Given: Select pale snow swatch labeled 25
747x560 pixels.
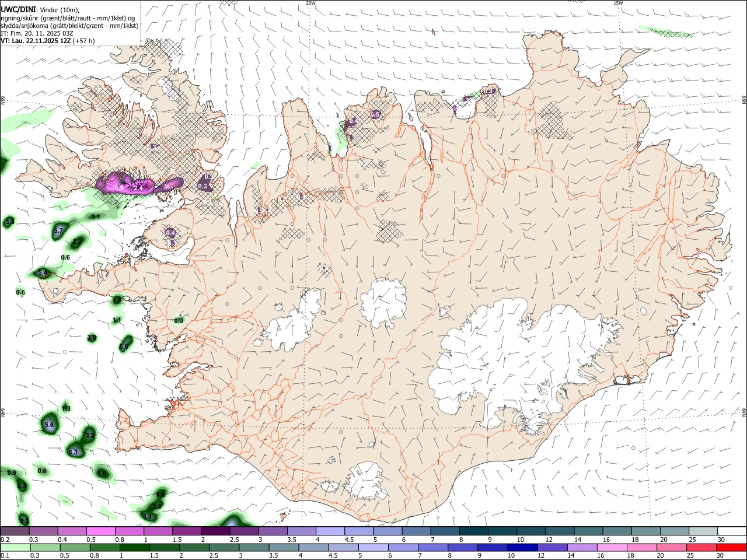Looking at the screenshot, I should click(x=703, y=531).
